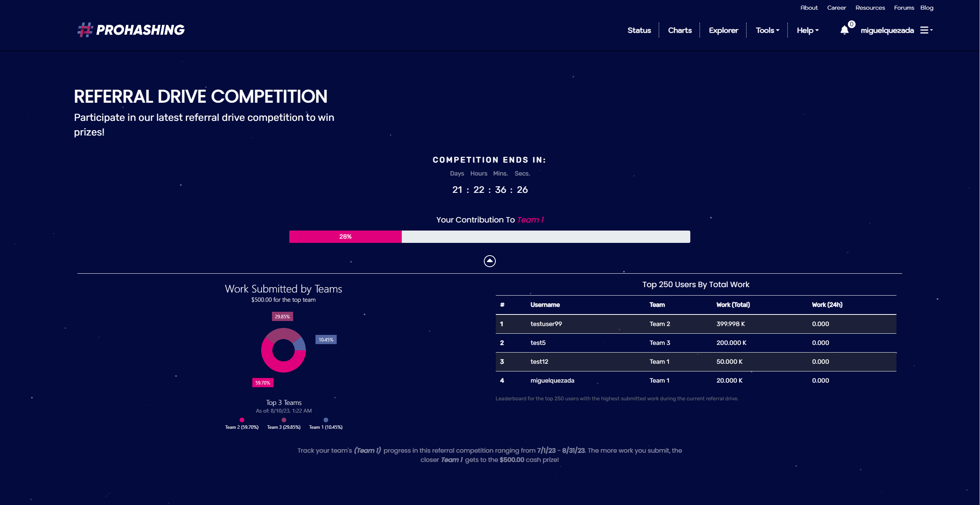The image size is (980, 505).
Task: Click the hamburger menu icon
Action: pos(925,30)
